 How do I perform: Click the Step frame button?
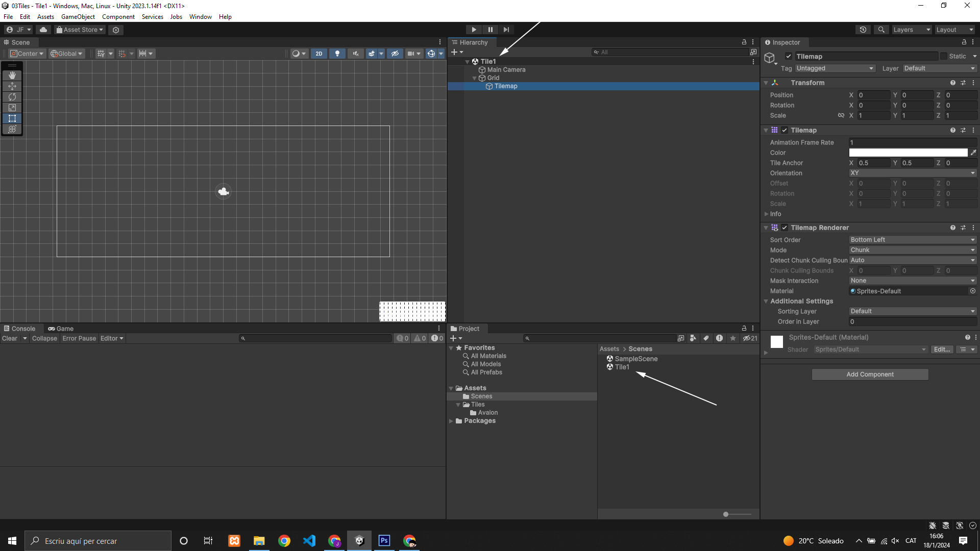click(x=506, y=30)
